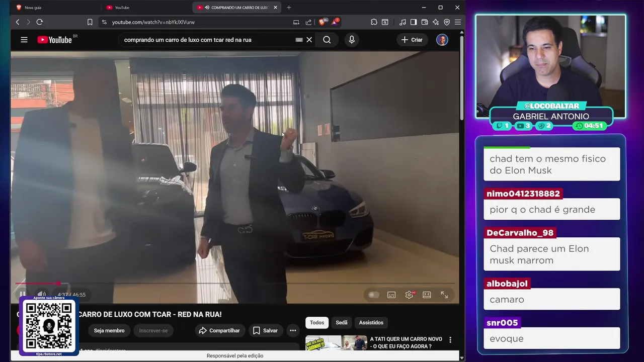Open the browser hamburger menu
Screen dimensions: 644x362
pyautogui.click(x=457, y=22)
